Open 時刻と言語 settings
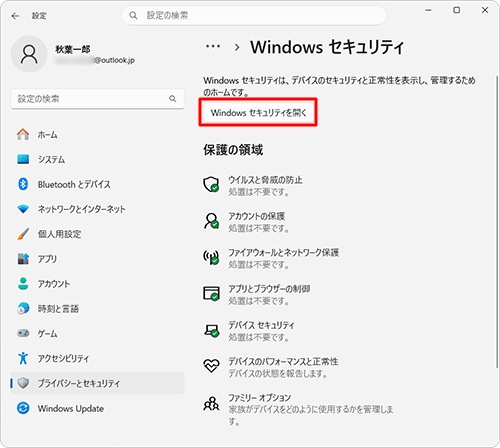This screenshot has width=500, height=448. pos(97,309)
